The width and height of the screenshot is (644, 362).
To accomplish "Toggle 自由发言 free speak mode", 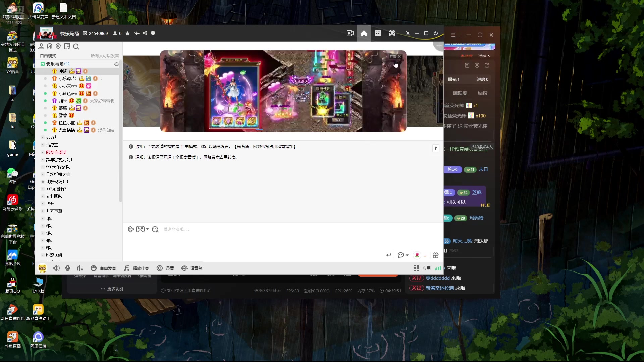I will (x=103, y=268).
